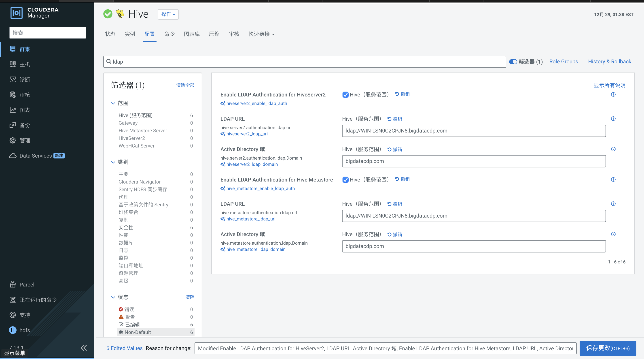Open the 诊断 (Diagnostics) panel icon
Screen dimensions: 644x359
[x=13, y=79]
